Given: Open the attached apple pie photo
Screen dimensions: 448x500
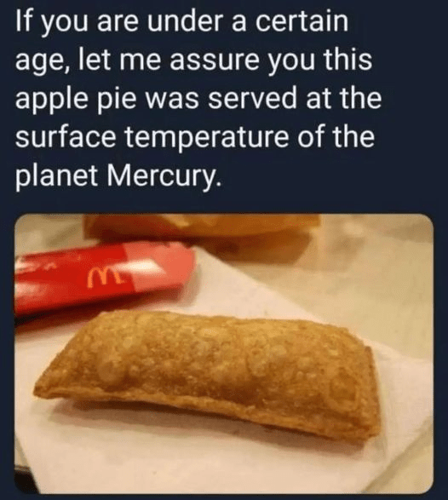Looking at the screenshot, I should pyautogui.click(x=224, y=353).
